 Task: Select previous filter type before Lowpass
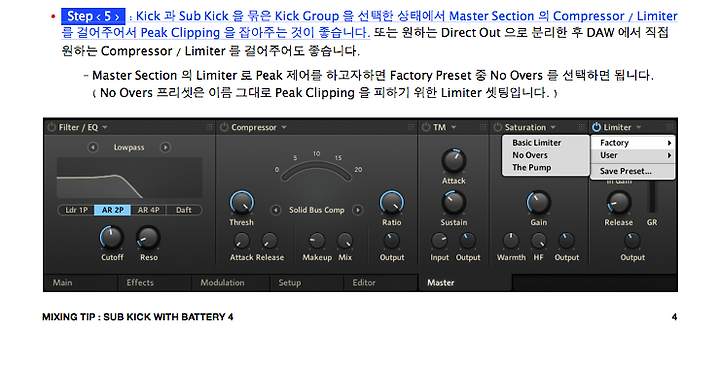(93, 147)
